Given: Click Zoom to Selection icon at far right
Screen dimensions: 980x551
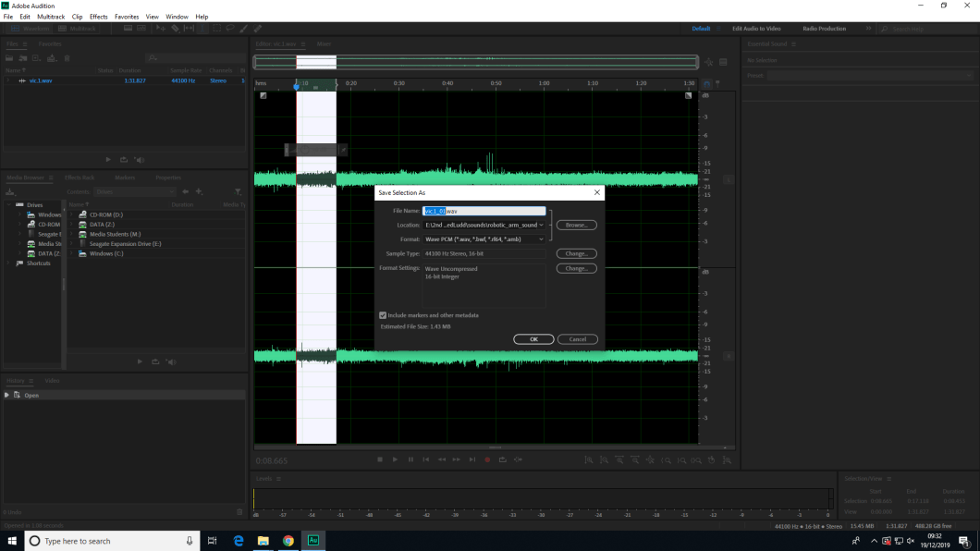Looking at the screenshot, I should point(727,459).
